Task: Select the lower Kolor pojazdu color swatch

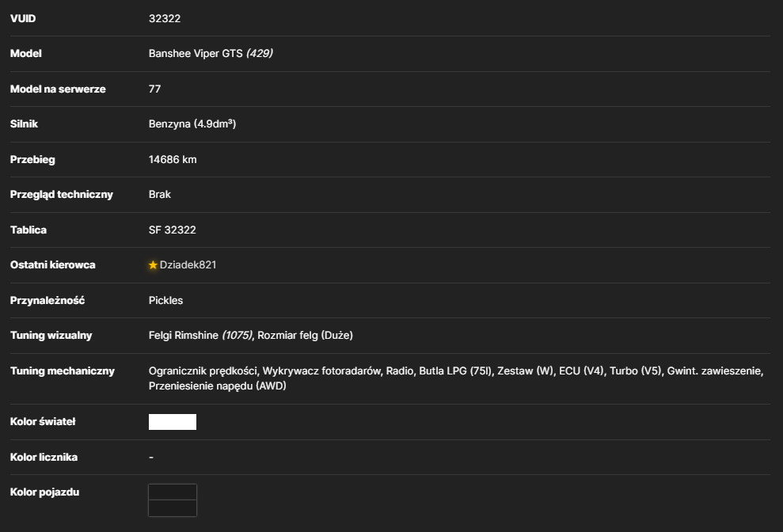Action: 173,508
